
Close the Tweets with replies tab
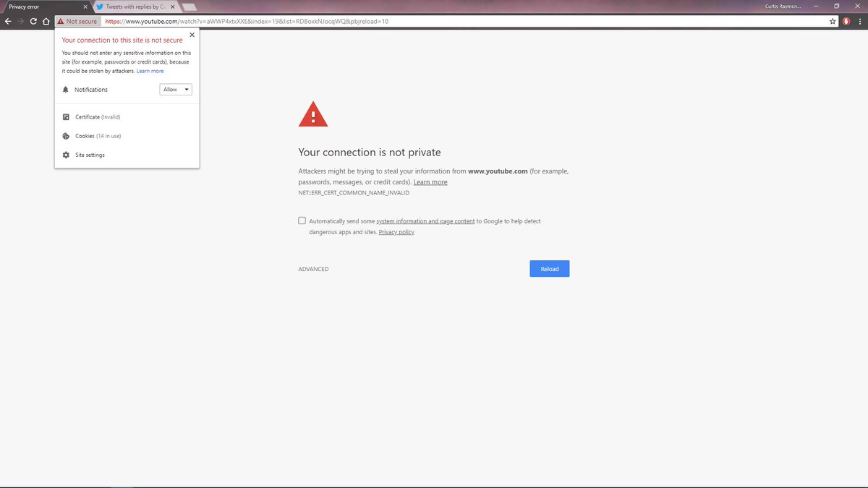click(x=171, y=7)
